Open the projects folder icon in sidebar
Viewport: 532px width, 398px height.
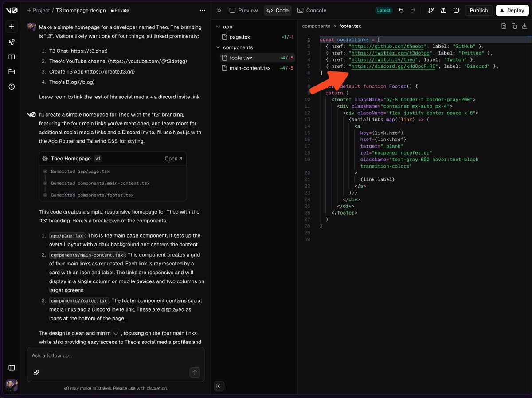coord(12,72)
